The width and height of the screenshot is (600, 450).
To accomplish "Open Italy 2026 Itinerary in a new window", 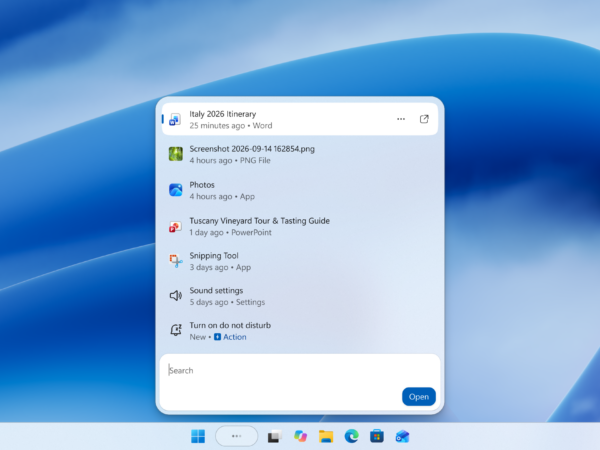I will [x=424, y=119].
